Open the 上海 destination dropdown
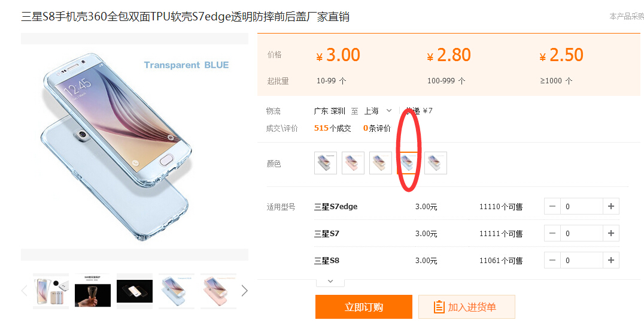The height and width of the screenshot is (326, 644). pos(378,111)
